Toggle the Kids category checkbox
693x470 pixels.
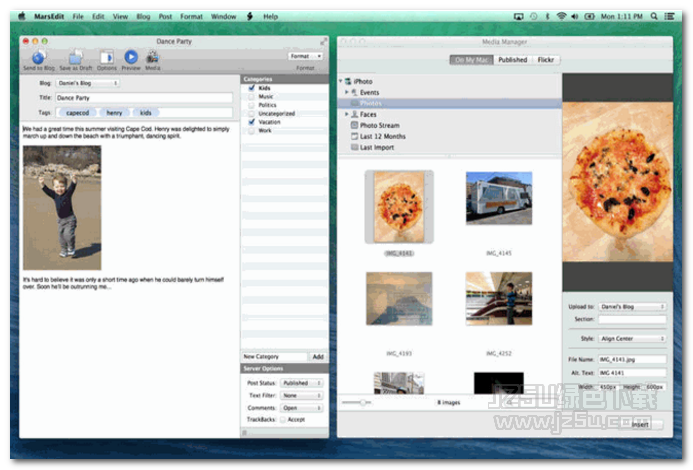(251, 88)
